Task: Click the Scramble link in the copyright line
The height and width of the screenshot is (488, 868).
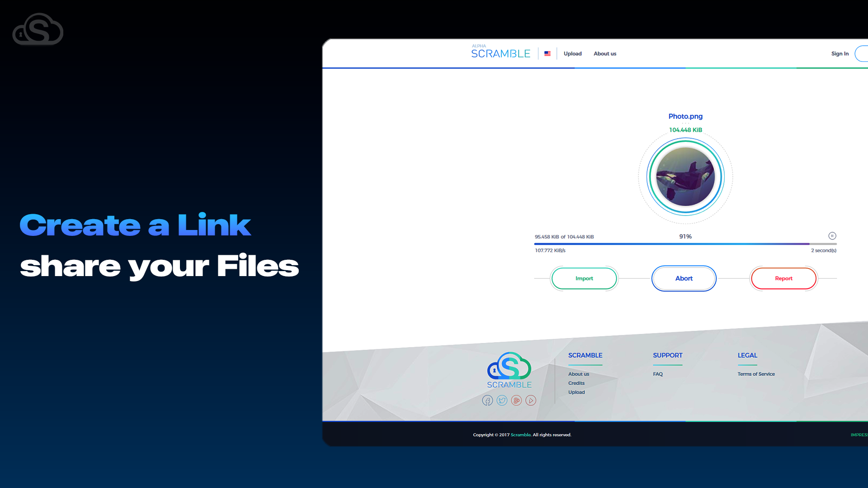Action: click(x=521, y=435)
